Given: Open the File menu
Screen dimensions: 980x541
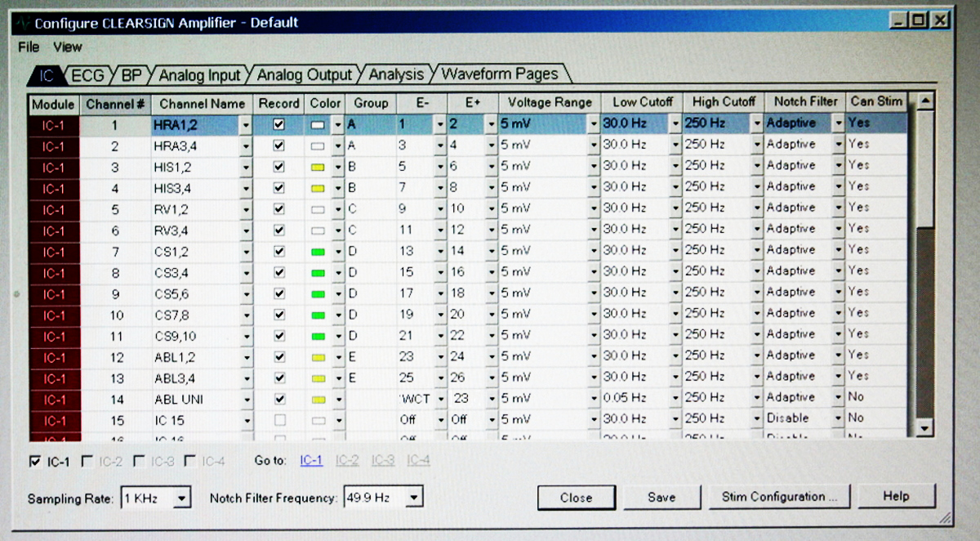Looking at the screenshot, I should click(28, 47).
